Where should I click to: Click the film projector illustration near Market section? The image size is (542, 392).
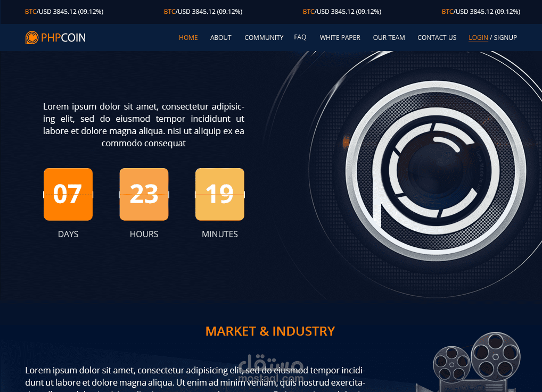(477, 362)
